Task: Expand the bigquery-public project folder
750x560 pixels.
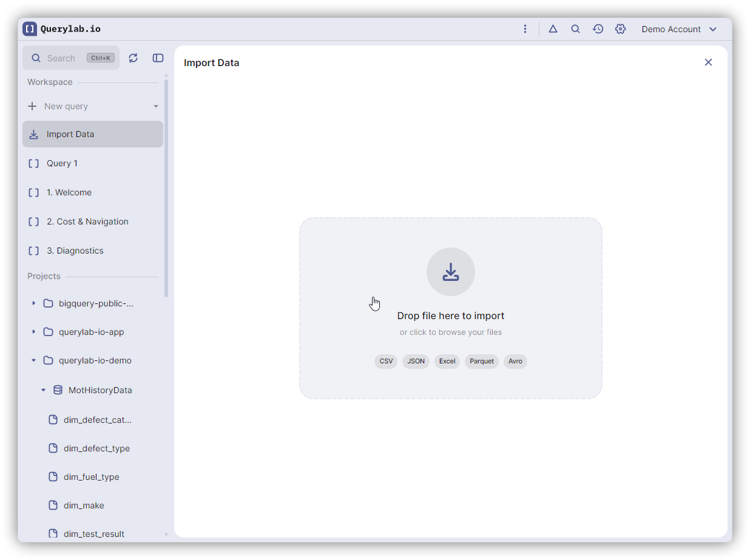Action: [33, 303]
